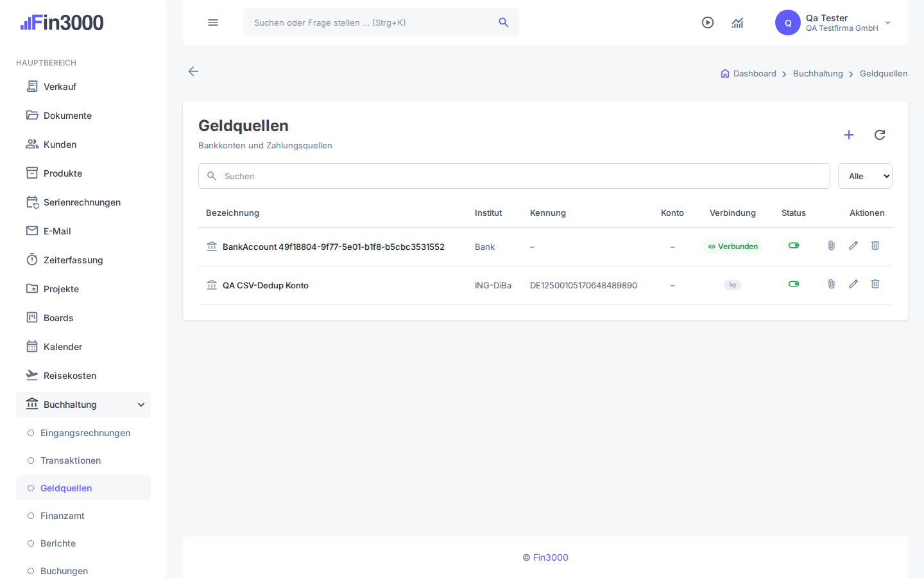Click the search magnifier icon in top bar
924x578 pixels.
tap(504, 22)
